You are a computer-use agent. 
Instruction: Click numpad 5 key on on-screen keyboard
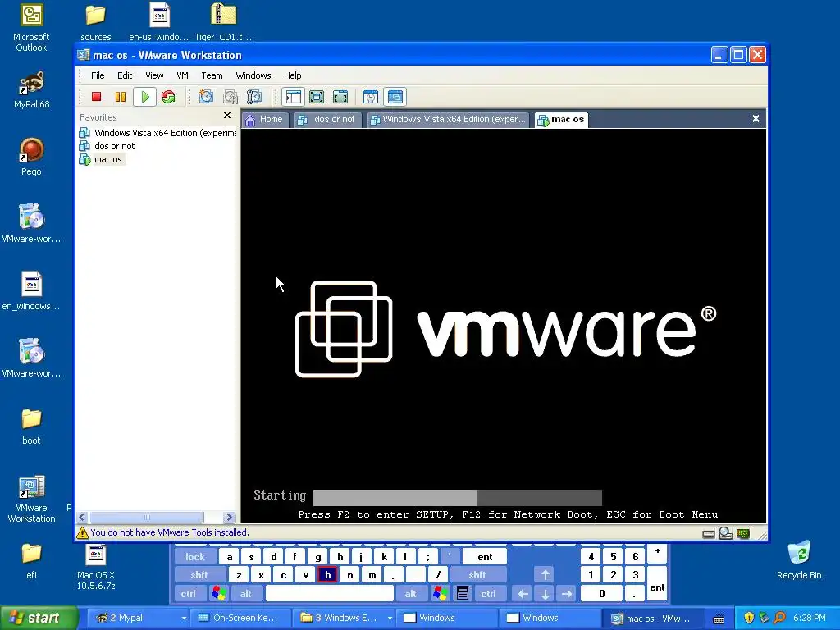(x=614, y=557)
